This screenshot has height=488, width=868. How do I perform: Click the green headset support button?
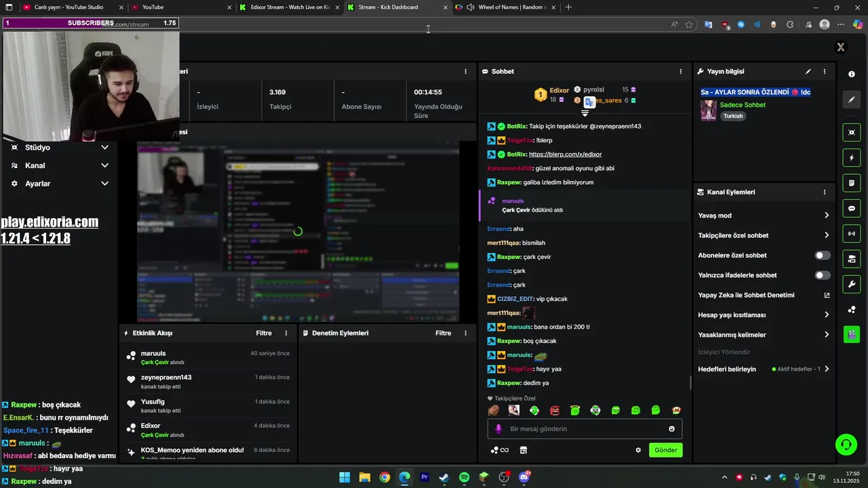(x=846, y=445)
